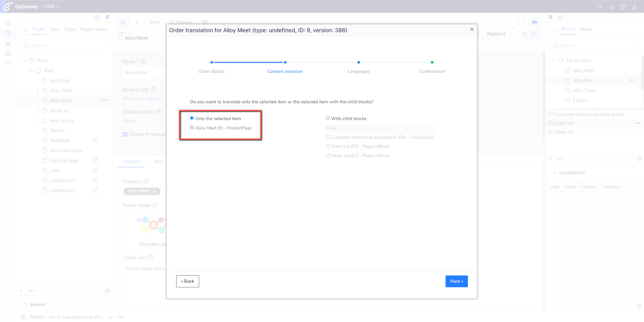Screen dimensions: 644x322
Task: Click navigation pane settings gear
Action: point(97,18)
